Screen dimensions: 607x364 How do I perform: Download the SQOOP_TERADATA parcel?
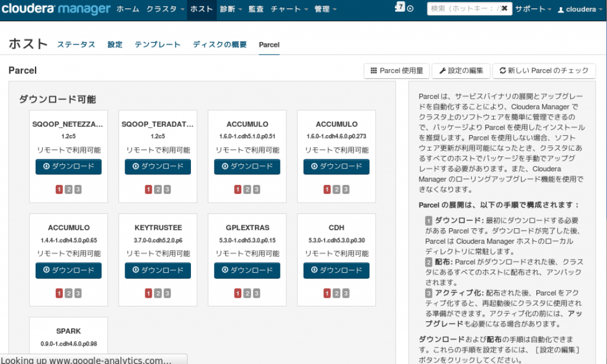158,167
